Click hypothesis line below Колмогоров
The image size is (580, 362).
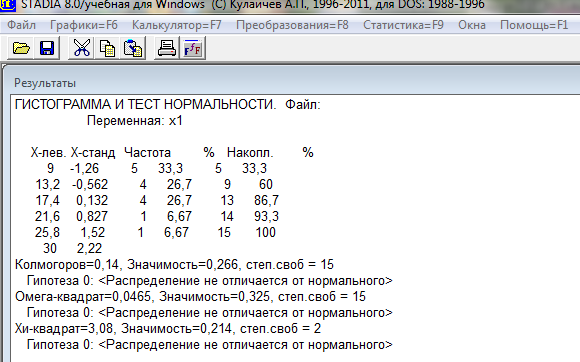tap(209, 281)
